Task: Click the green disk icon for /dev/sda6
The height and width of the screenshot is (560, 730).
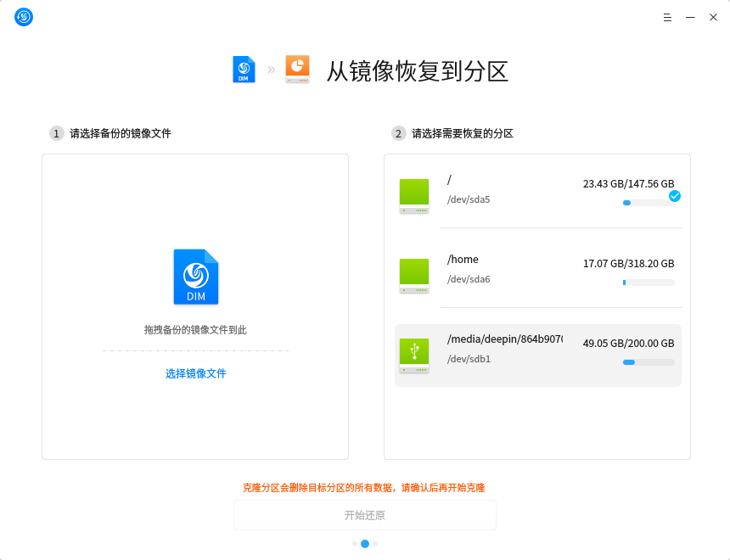Action: 414,276
